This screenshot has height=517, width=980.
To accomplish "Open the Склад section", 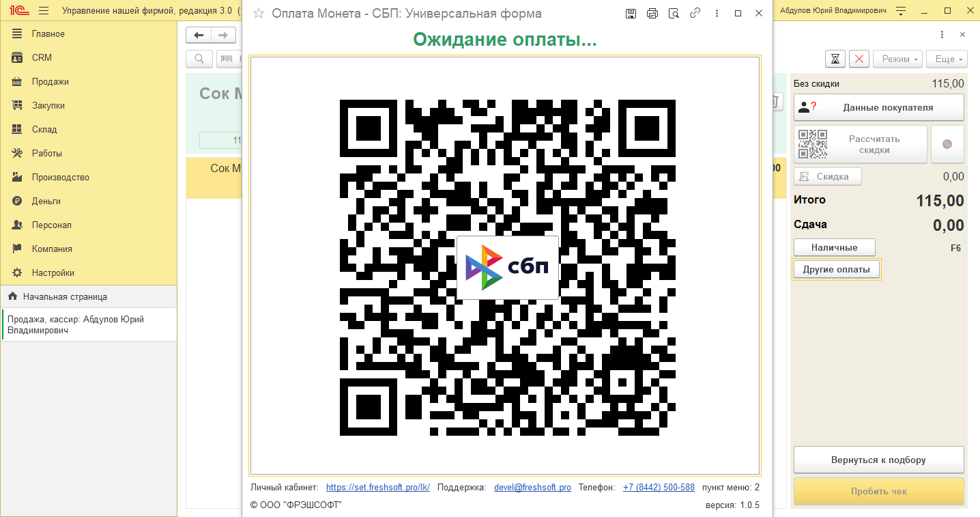I will point(89,129).
